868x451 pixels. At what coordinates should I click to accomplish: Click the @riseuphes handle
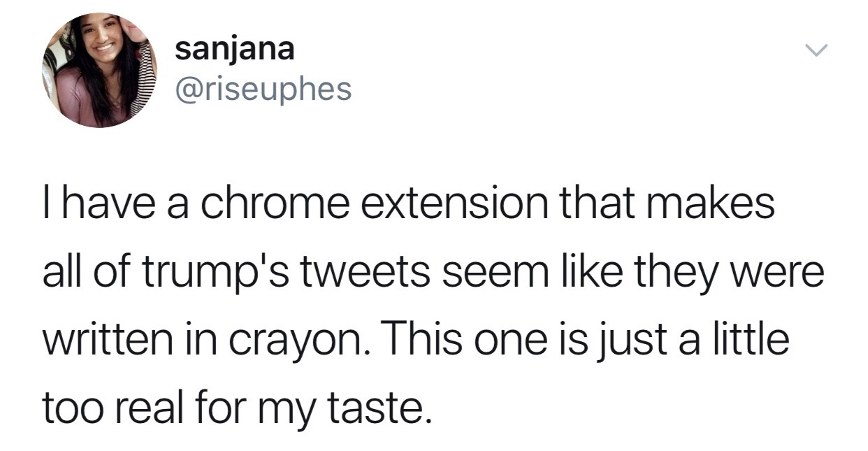[263, 89]
